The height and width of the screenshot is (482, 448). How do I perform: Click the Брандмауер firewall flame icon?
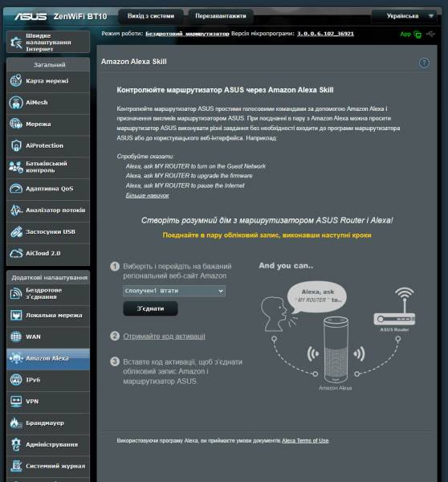click(x=16, y=423)
